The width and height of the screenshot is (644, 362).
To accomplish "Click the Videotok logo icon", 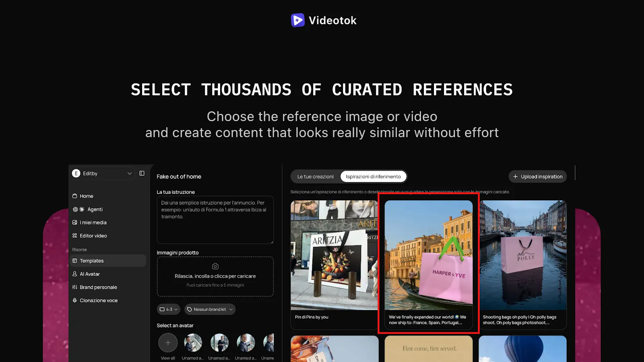I will (298, 20).
